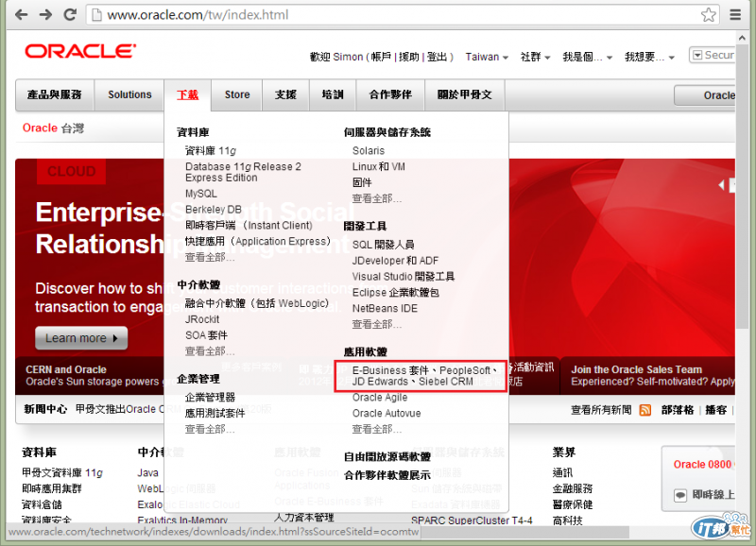
Task: Open the CERN and Oracle promo
Action: (x=92, y=376)
